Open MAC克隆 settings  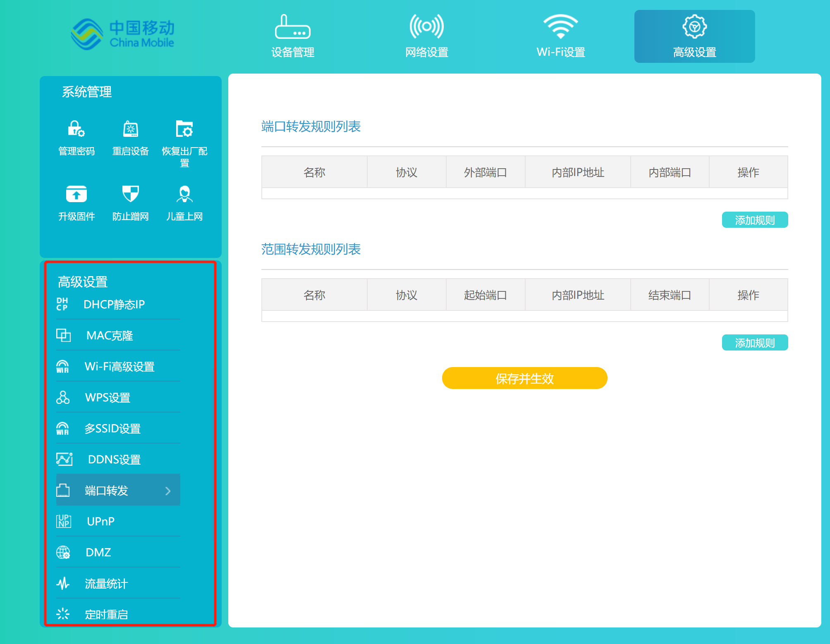click(x=63, y=335)
